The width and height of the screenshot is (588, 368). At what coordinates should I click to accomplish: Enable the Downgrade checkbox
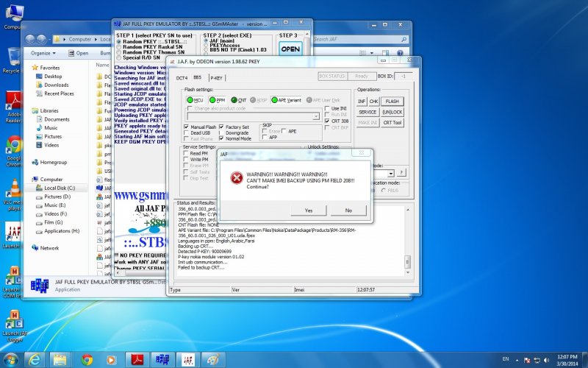(x=221, y=133)
